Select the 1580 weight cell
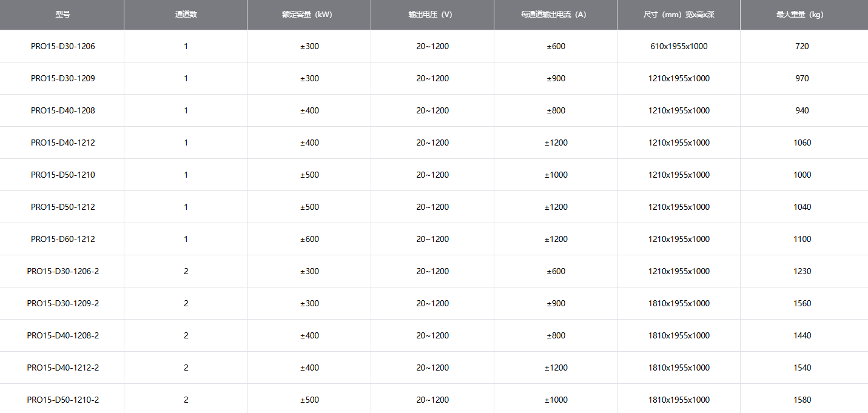868x413 pixels. coord(802,400)
